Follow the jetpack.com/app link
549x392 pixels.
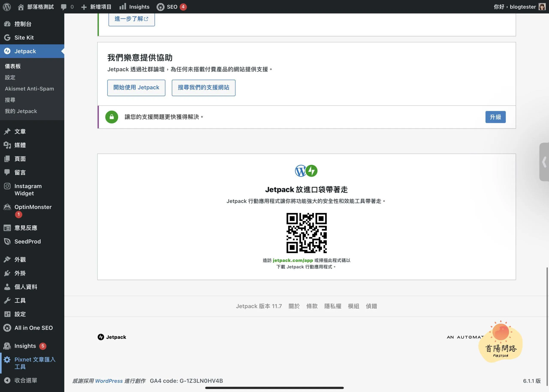pos(293,260)
